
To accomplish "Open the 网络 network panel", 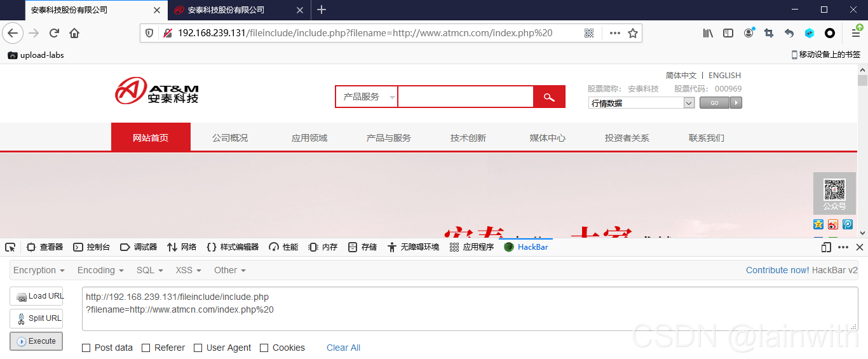I will tap(182, 247).
